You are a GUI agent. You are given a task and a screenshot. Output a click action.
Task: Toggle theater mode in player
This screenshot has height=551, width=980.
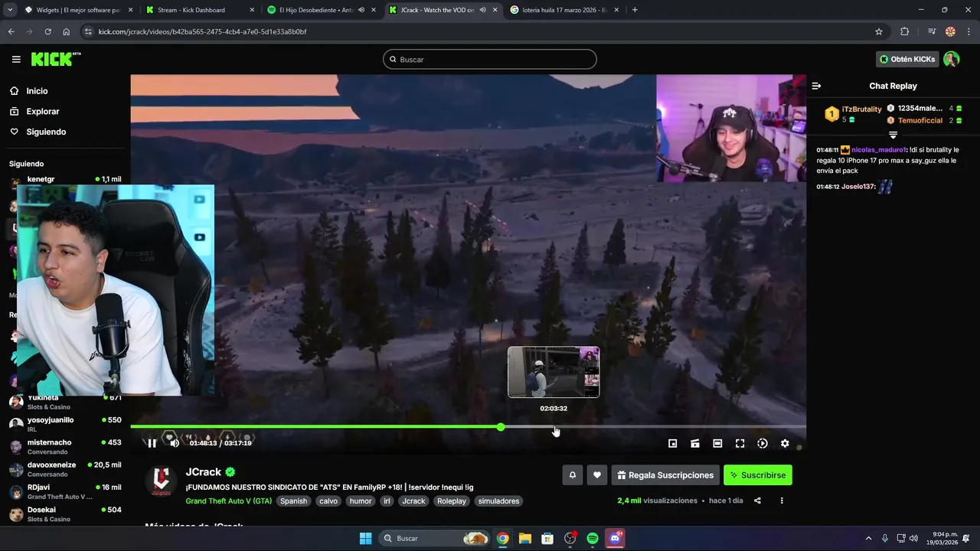click(717, 443)
